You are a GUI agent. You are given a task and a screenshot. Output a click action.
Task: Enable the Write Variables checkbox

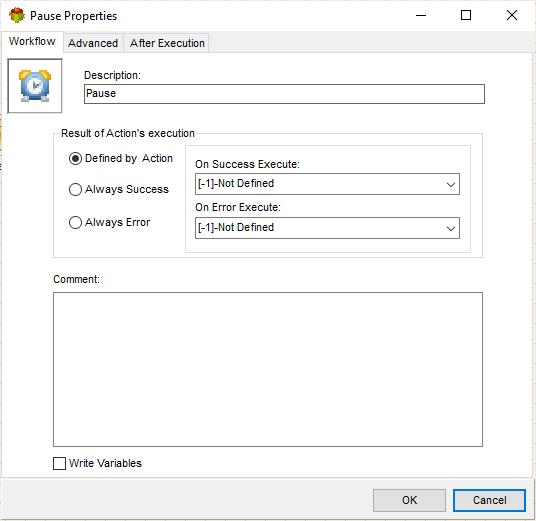59,463
